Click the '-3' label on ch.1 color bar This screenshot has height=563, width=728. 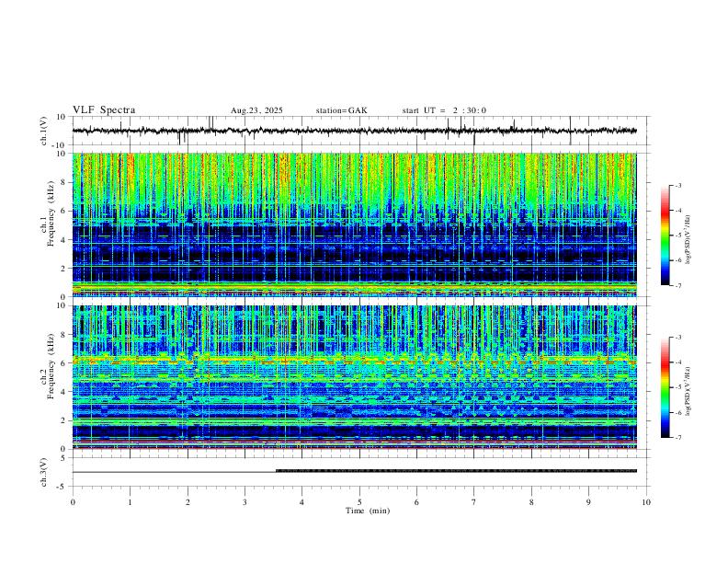click(x=678, y=185)
